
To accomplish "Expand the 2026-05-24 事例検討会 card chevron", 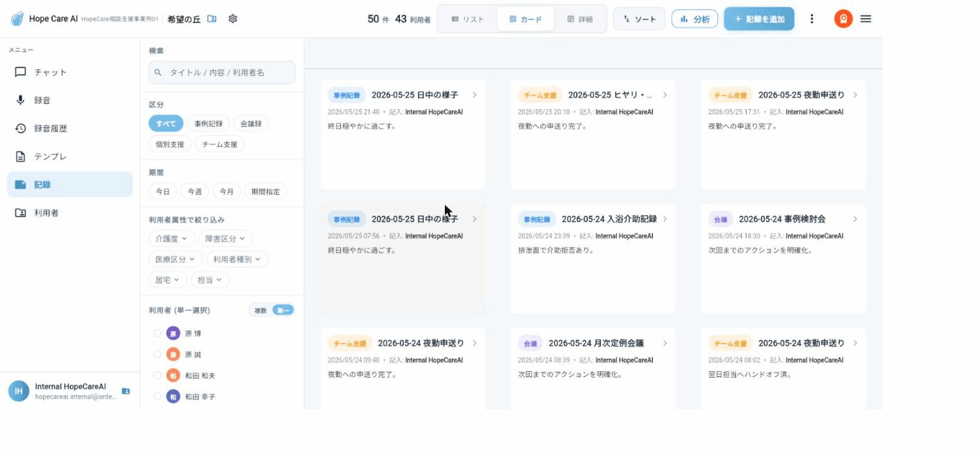I will [855, 219].
